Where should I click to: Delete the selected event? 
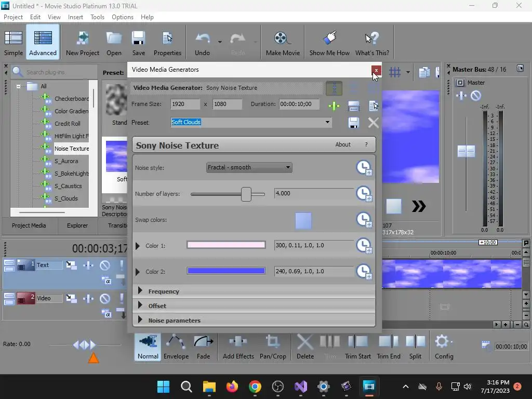(305, 347)
